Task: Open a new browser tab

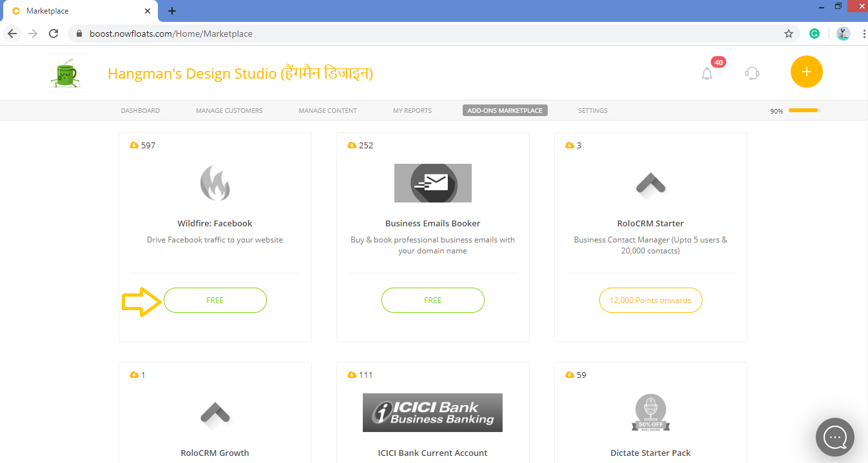Action: click(172, 11)
